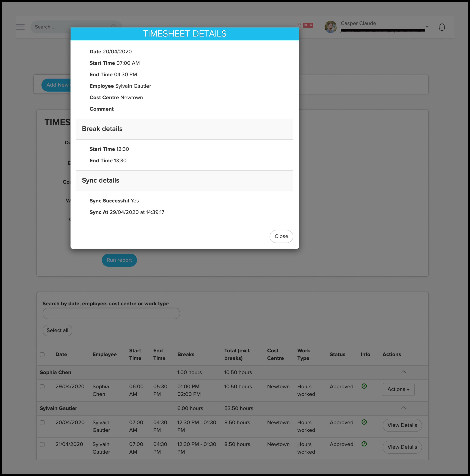Click the notification bell icon
Screen dimensions: 470x476
[x=442, y=27]
